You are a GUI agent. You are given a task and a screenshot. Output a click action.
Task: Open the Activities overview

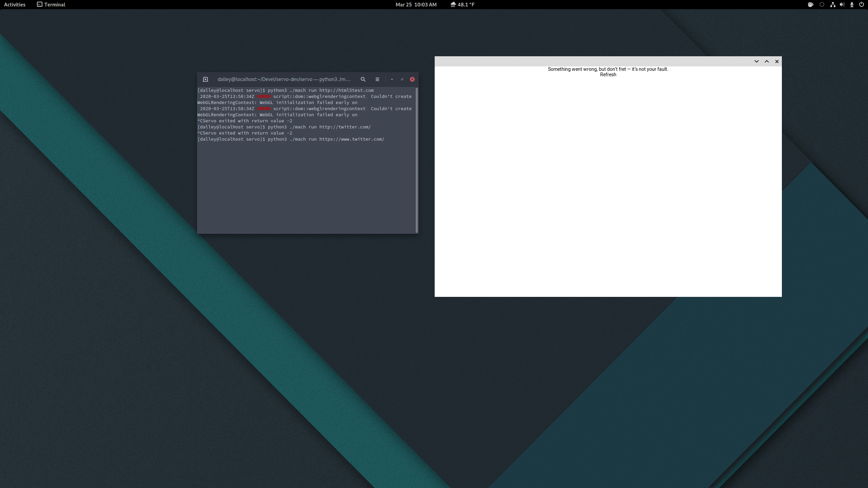[x=15, y=5]
